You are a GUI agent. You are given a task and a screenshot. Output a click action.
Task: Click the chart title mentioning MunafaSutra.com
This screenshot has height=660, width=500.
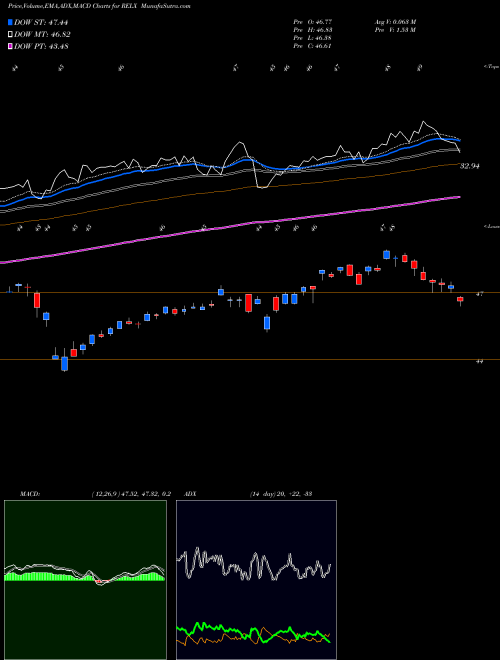(x=99, y=6)
